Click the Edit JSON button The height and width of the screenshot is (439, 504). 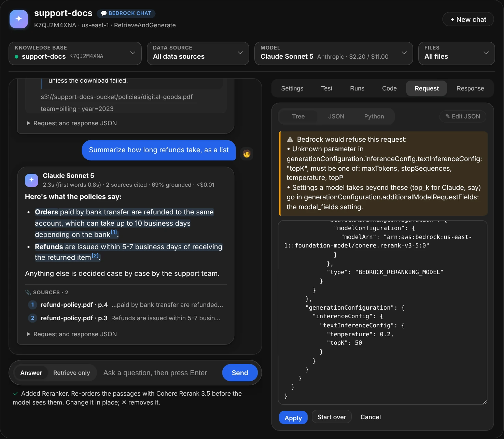click(463, 116)
